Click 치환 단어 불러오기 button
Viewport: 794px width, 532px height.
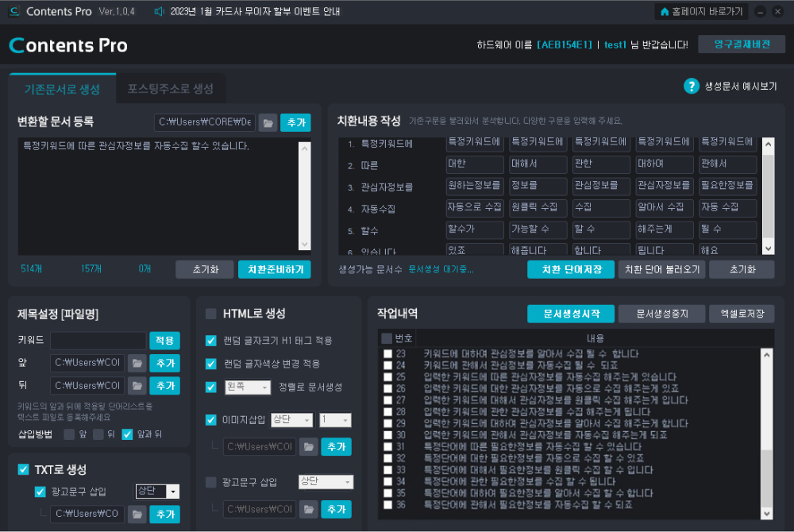click(x=662, y=270)
